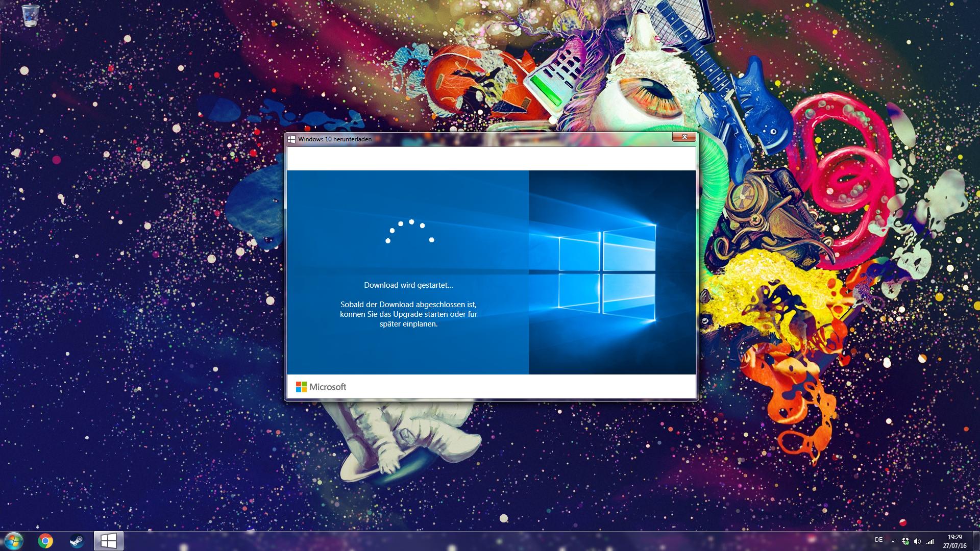The image size is (980, 551).
Task: Open the Recycle Bin desktop icon
Action: coord(31,15)
